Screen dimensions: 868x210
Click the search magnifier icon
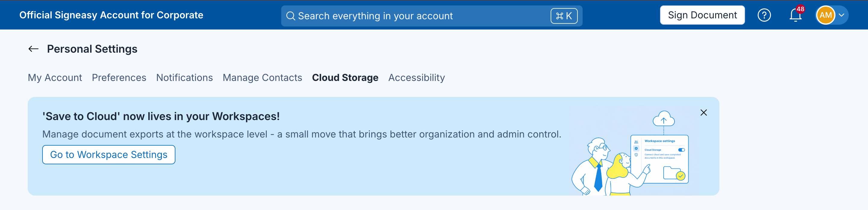291,16
